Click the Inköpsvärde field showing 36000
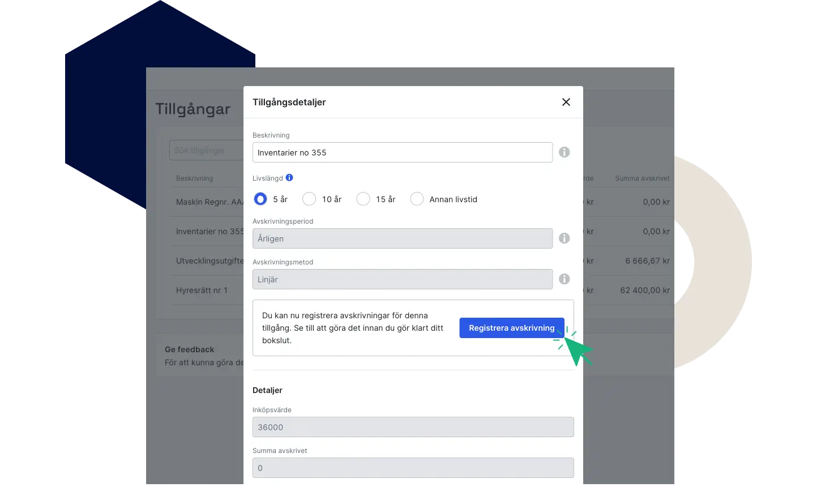Image resolution: width=821 pixels, height=504 pixels. tap(413, 427)
